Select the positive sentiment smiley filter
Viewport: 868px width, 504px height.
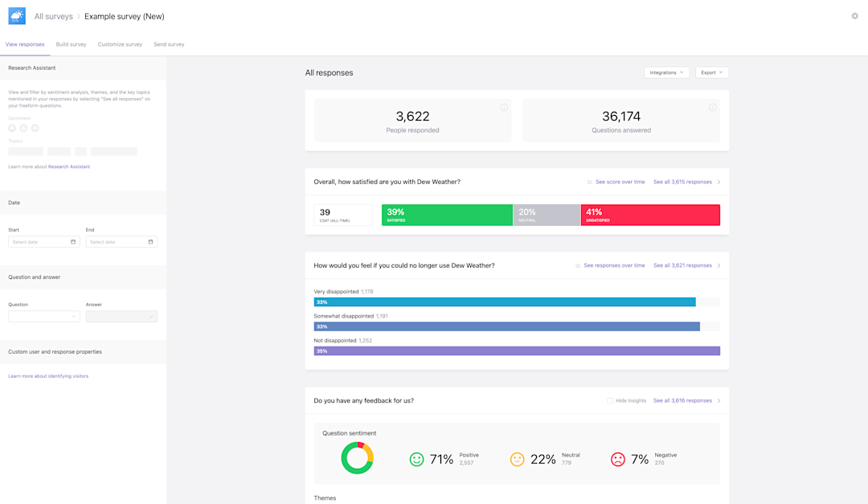[12, 128]
